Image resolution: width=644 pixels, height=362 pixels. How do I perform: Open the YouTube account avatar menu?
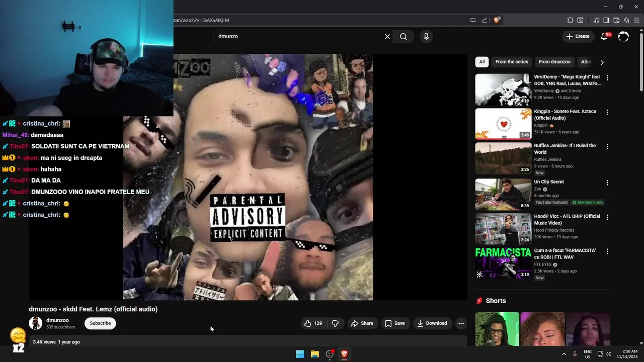click(623, 36)
